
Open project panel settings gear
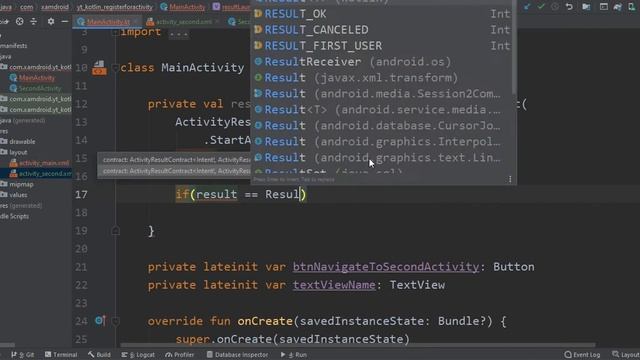(x=51, y=21)
